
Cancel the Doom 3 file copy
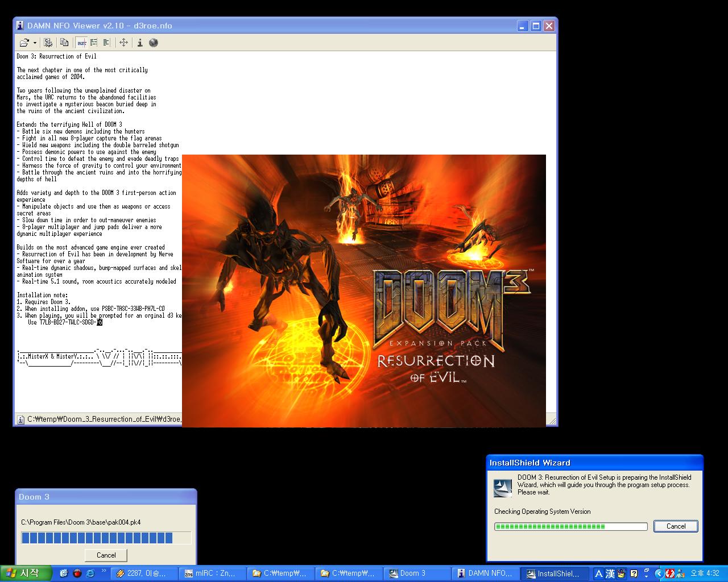[106, 555]
